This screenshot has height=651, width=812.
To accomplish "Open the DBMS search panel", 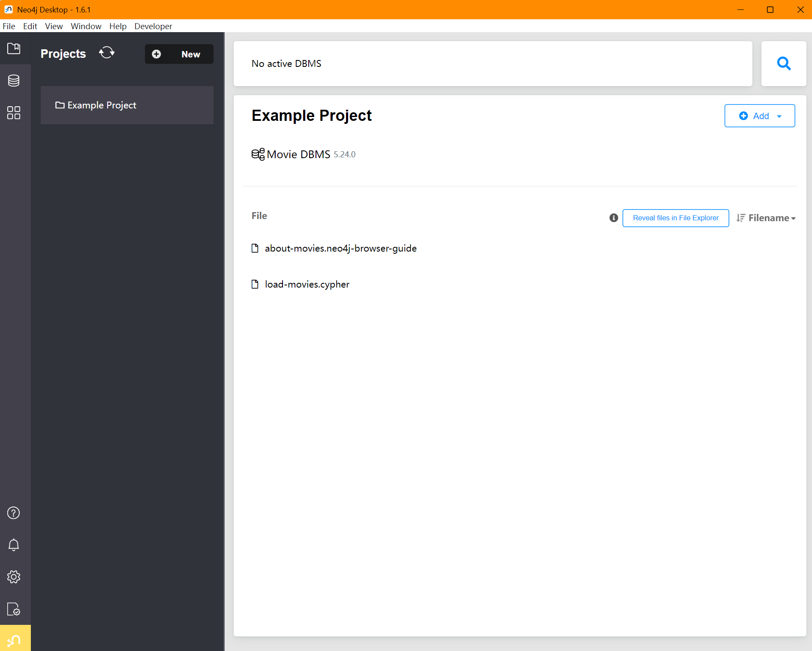I will point(784,63).
